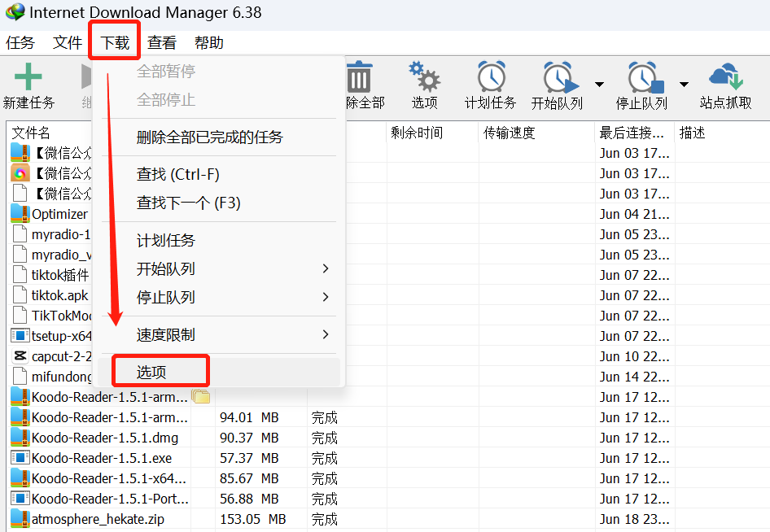Click the 全部停止 menu entry

(219, 99)
